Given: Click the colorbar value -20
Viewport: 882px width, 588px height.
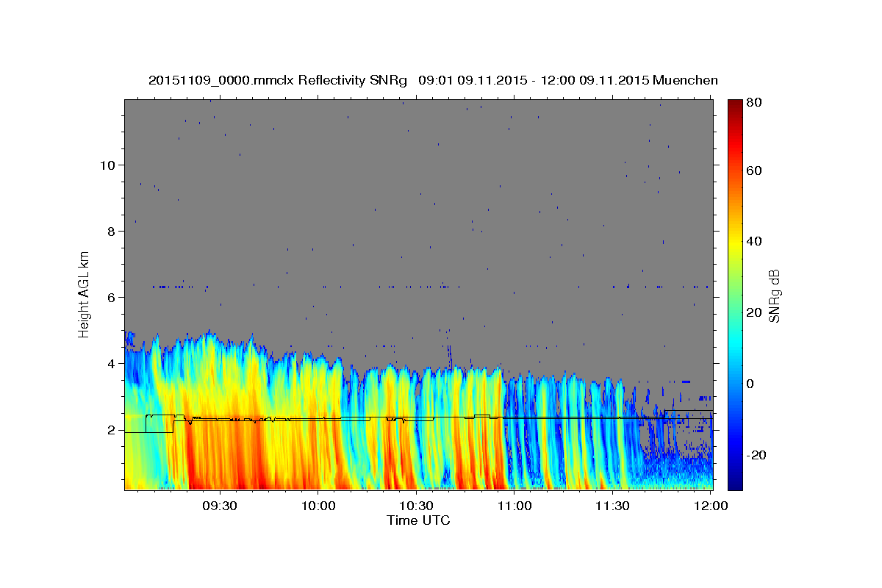Looking at the screenshot, I should (757, 455).
